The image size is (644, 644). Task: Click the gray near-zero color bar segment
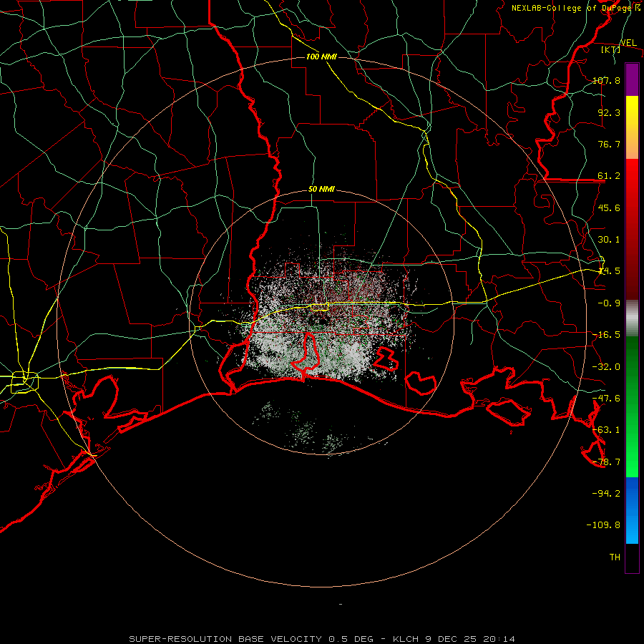[x=632, y=318]
